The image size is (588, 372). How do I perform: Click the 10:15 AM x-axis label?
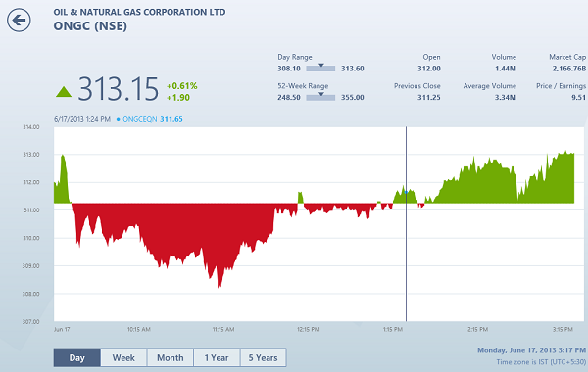139,329
